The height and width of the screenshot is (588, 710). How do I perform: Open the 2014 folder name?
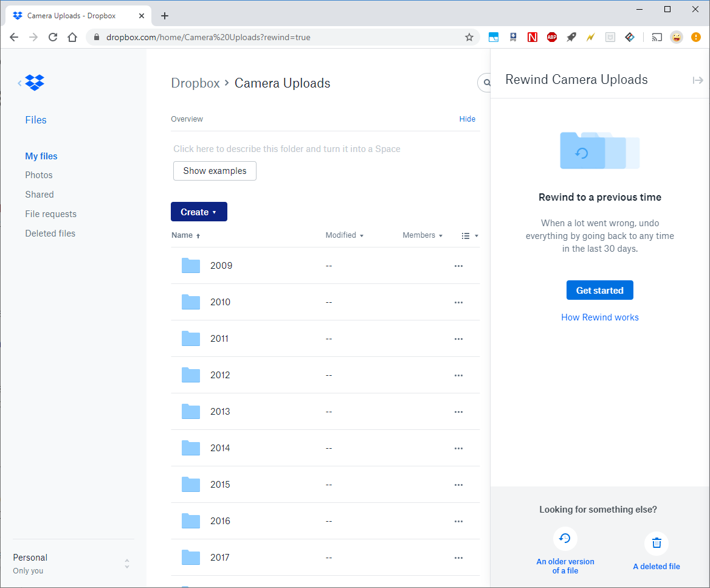(220, 448)
